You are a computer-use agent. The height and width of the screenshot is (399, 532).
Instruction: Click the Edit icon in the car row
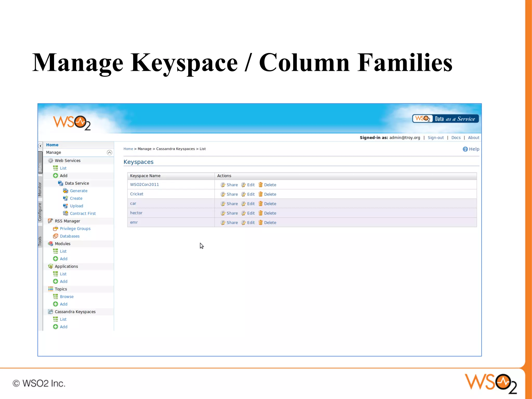coord(243,204)
